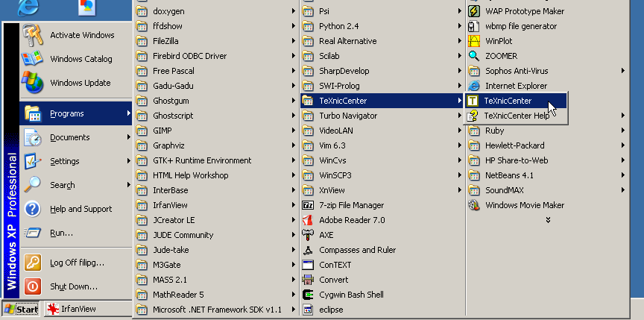The height and width of the screenshot is (320, 644).
Task: Select GTK+ Runtime Environment entry
Action: (216, 160)
